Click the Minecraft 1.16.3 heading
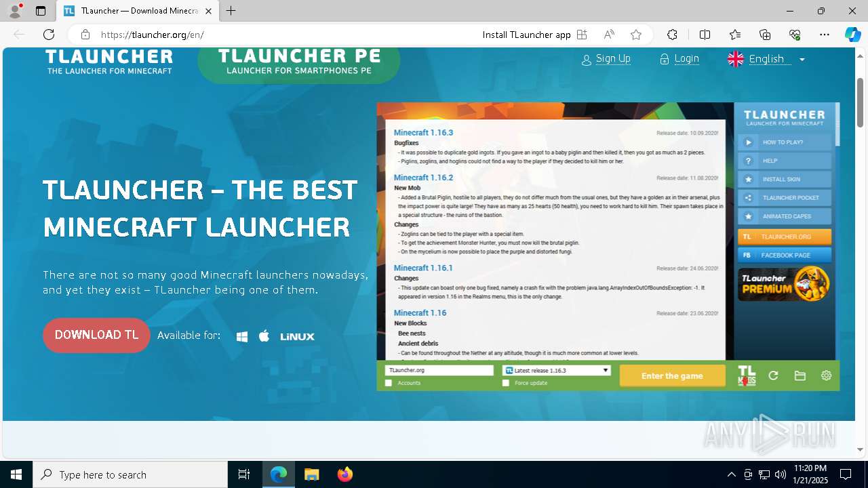The width and height of the screenshot is (868, 488). [x=423, y=132]
